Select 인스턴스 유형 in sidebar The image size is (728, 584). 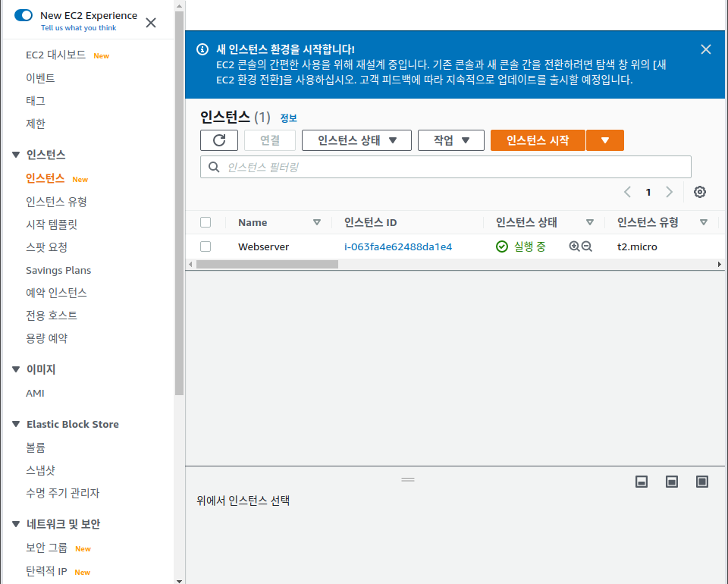pyautogui.click(x=57, y=202)
